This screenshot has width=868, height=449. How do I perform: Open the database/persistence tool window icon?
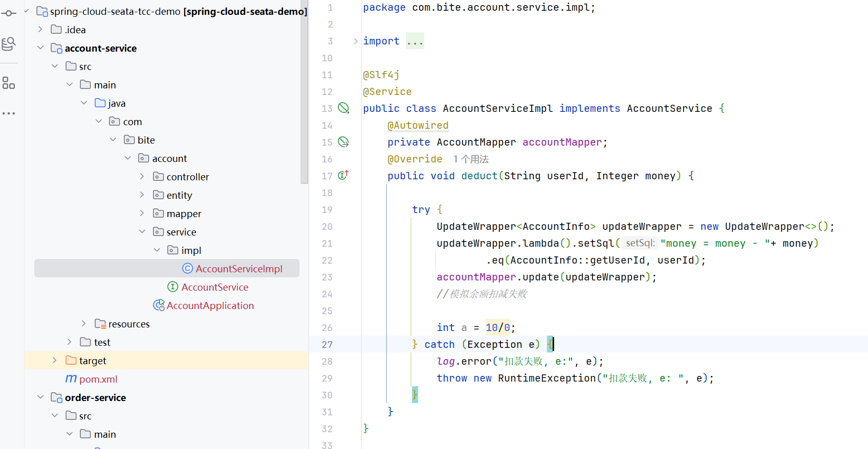[9, 44]
